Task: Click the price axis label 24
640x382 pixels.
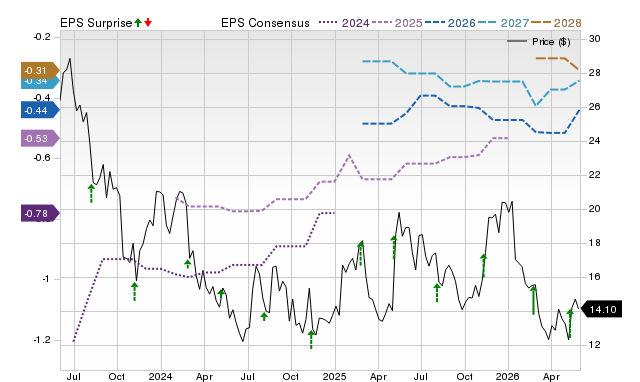Action: (594, 141)
